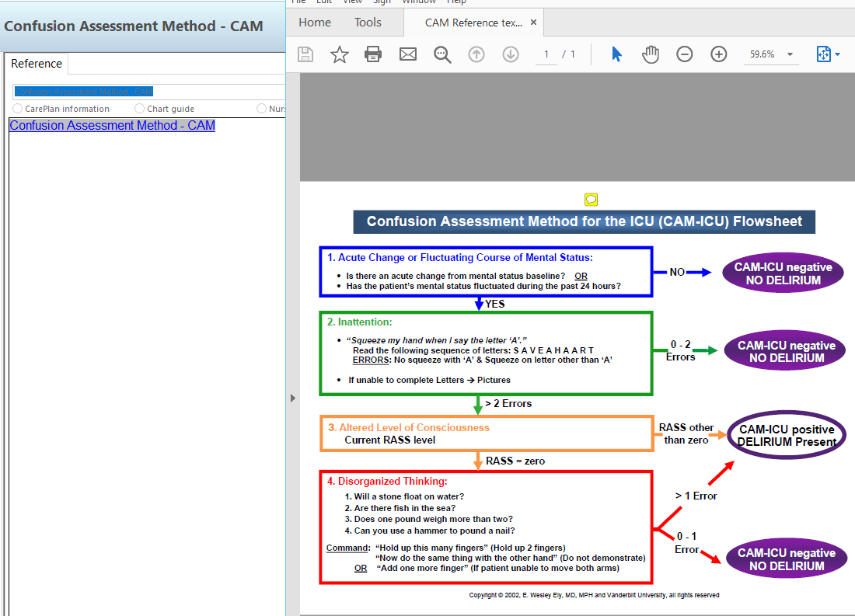Select the CarePlan information radio button
The width and height of the screenshot is (855, 616).
click(18, 109)
